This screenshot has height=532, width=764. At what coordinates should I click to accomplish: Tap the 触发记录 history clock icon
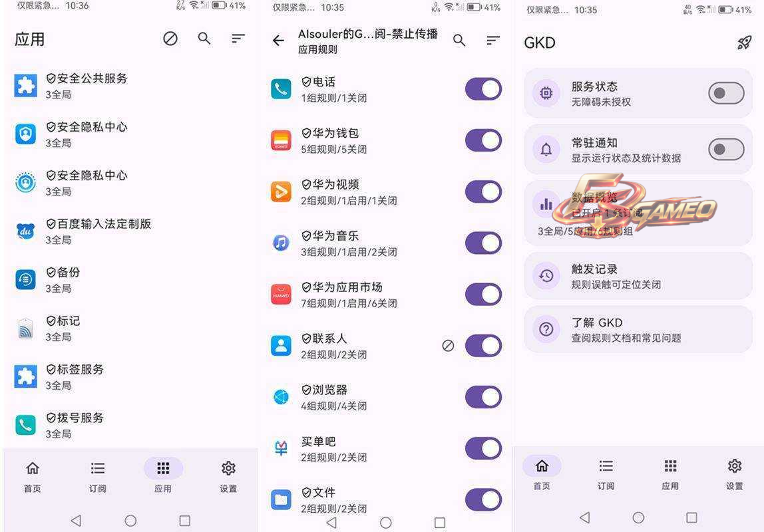(x=546, y=276)
